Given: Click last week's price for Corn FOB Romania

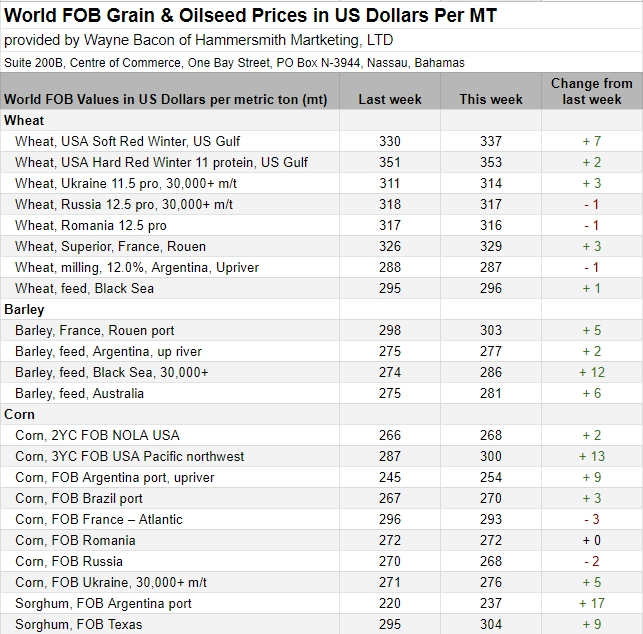Looking at the screenshot, I should click(x=390, y=540).
